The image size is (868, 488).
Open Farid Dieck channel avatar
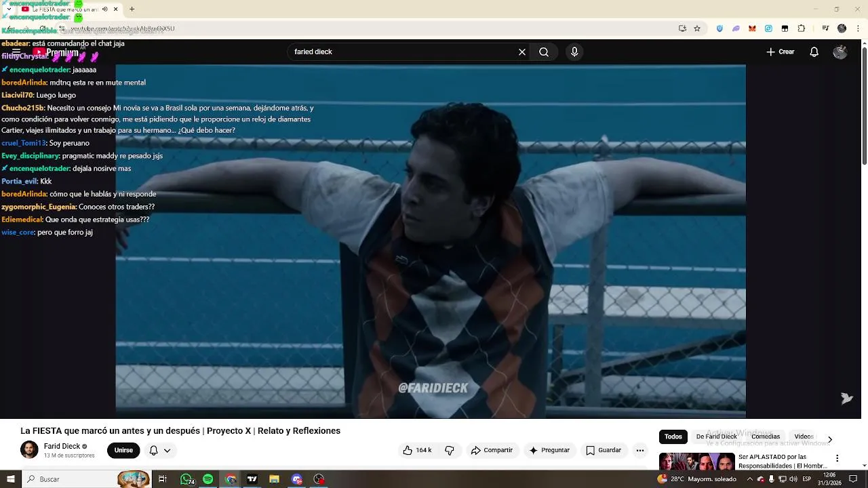tap(29, 450)
